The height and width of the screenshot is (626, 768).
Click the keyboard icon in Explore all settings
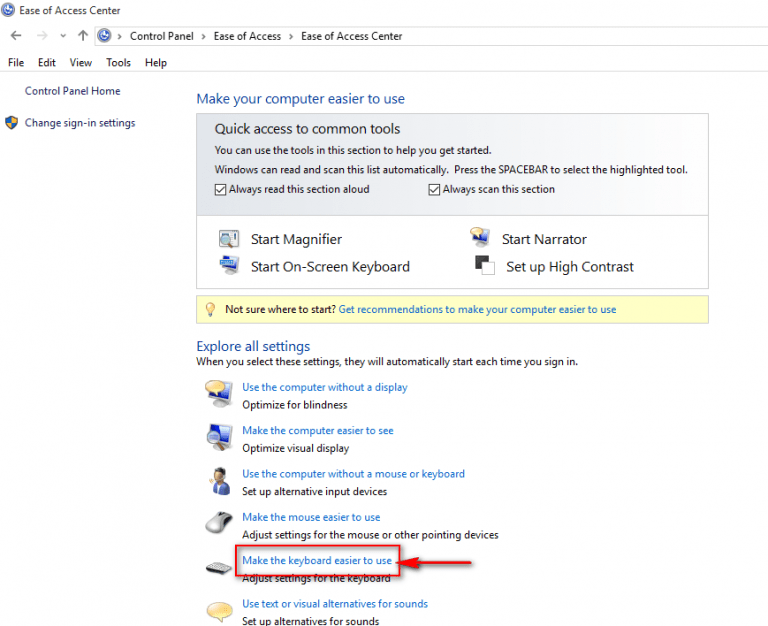coord(219,568)
